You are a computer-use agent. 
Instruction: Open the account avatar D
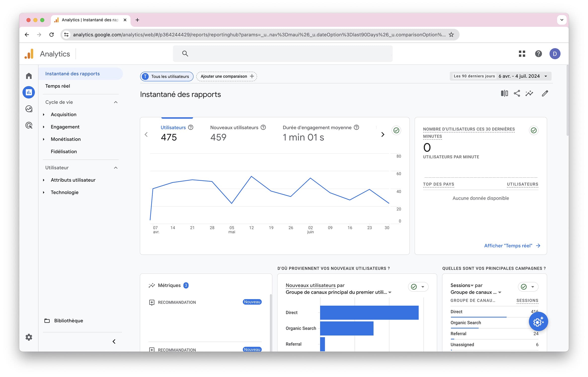click(x=555, y=54)
